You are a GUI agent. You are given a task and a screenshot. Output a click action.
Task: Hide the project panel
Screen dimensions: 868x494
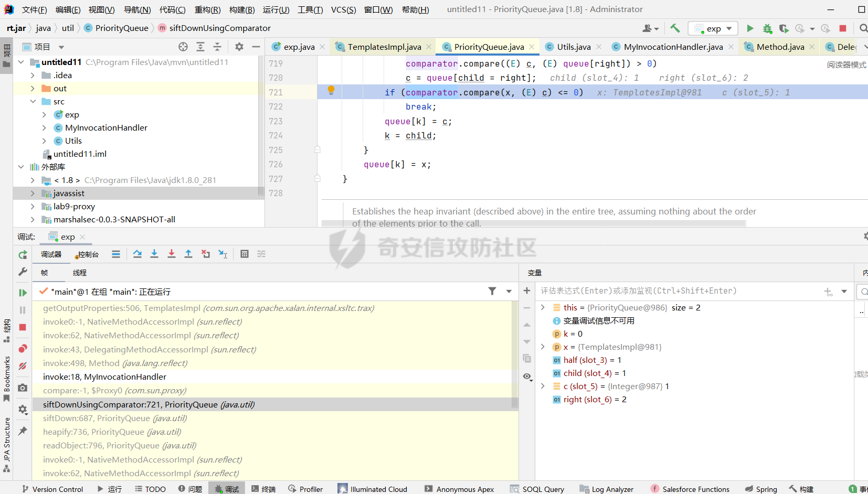pyautogui.click(x=256, y=47)
